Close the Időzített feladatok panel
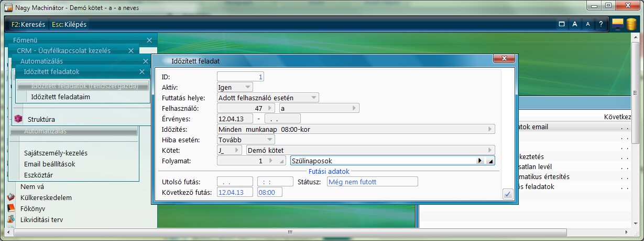The width and height of the screenshot is (644, 241). coord(141,71)
